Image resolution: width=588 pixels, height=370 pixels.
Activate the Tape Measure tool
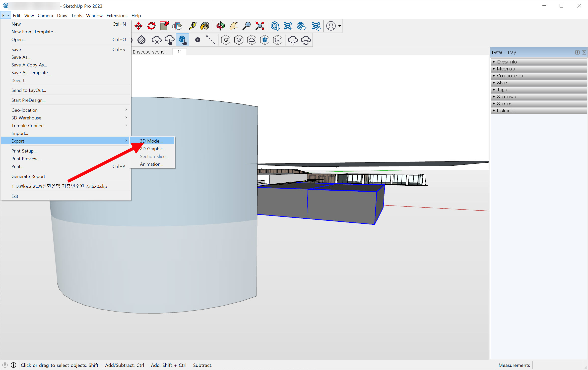pyautogui.click(x=193, y=26)
